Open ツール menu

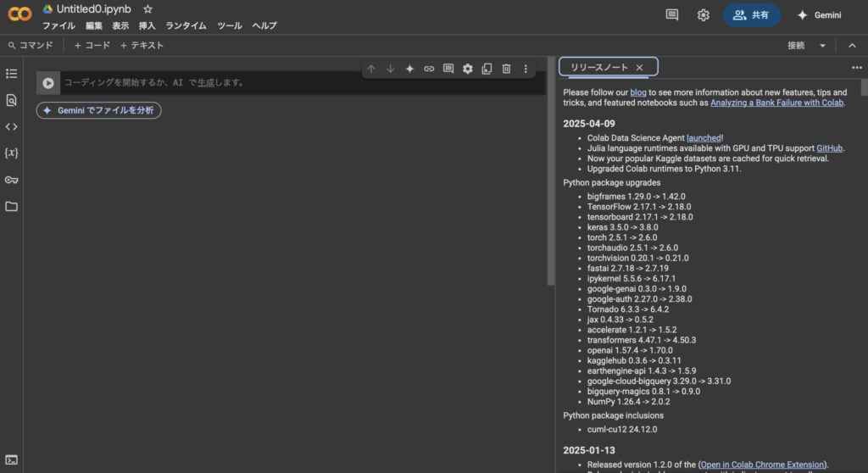point(229,25)
